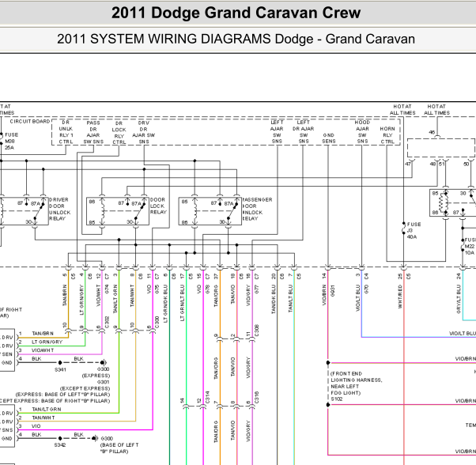Click the "GRY/LT BLU" wire label
This screenshot has height=465, width=476.
click(459, 299)
